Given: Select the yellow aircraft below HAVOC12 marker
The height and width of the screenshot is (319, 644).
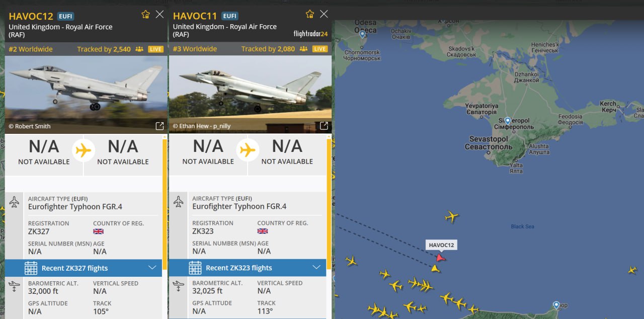Looking at the screenshot, I should [x=436, y=268].
